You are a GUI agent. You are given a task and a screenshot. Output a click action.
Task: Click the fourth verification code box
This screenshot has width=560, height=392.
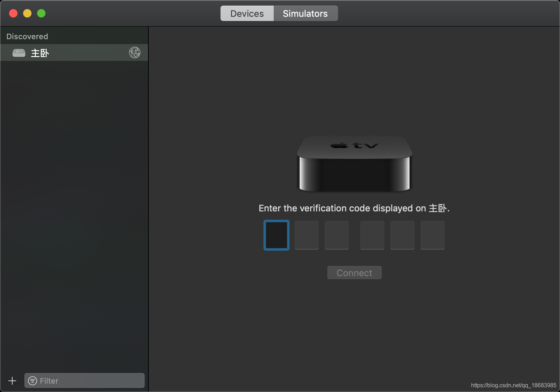pos(372,235)
